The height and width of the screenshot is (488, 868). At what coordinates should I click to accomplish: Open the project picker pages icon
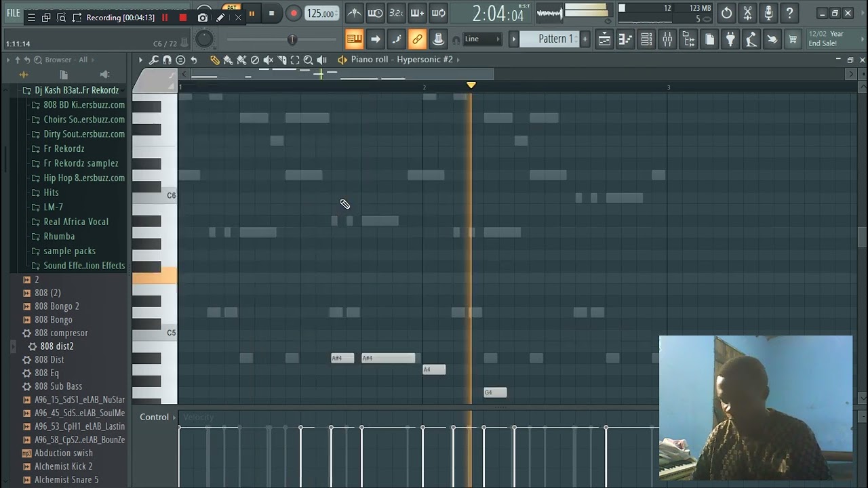click(709, 39)
